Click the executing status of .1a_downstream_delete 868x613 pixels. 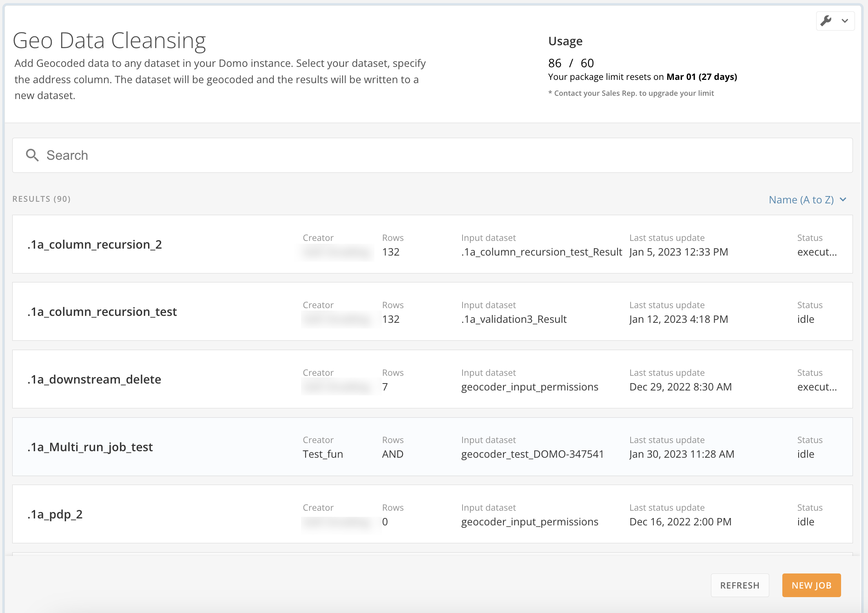click(817, 387)
